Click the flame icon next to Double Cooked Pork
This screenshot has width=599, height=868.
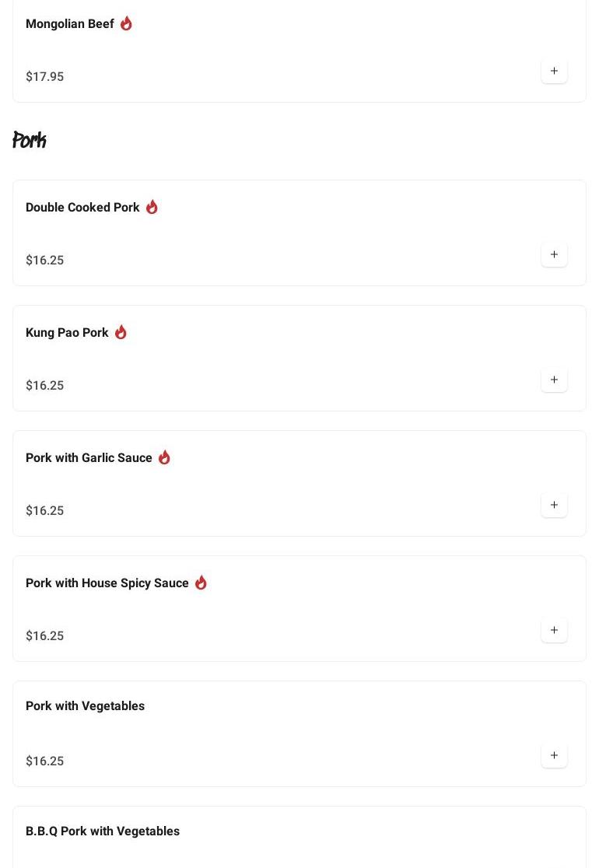coord(152,207)
